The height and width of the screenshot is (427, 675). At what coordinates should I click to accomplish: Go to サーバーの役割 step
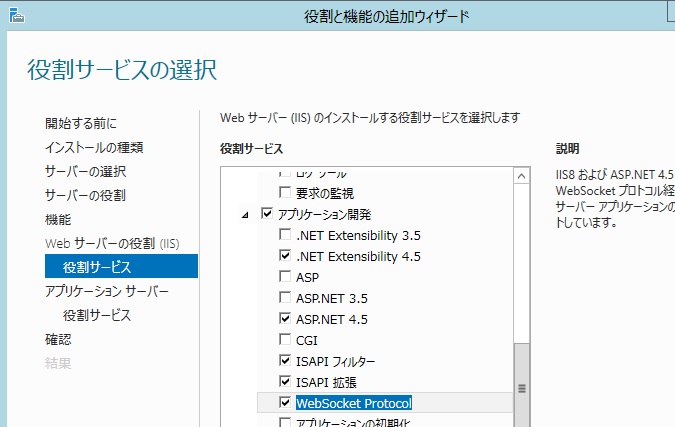click(x=85, y=196)
